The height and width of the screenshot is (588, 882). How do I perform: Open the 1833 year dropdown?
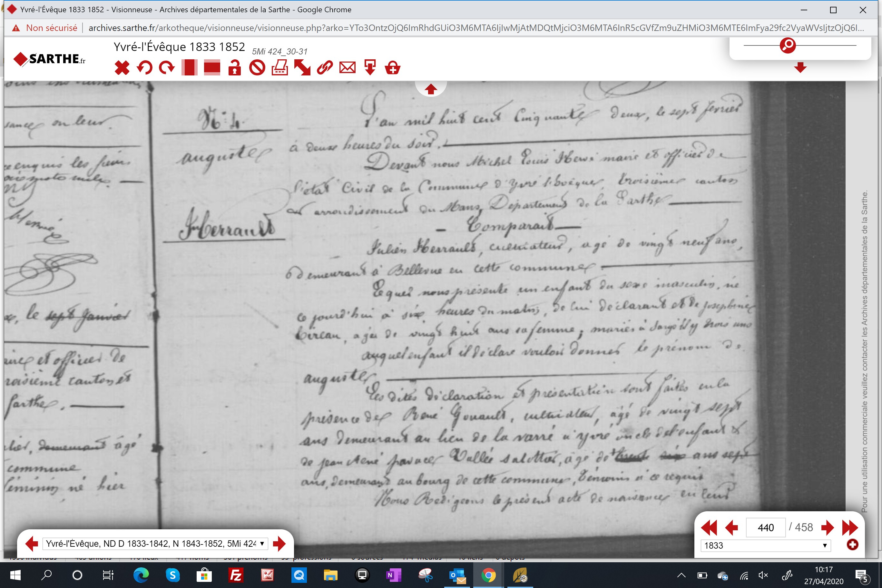765,546
